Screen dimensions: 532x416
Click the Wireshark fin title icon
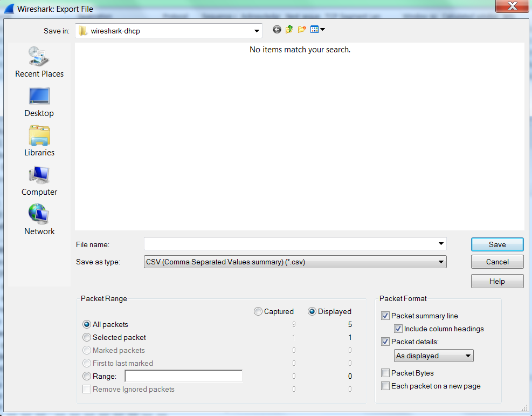[9, 9]
